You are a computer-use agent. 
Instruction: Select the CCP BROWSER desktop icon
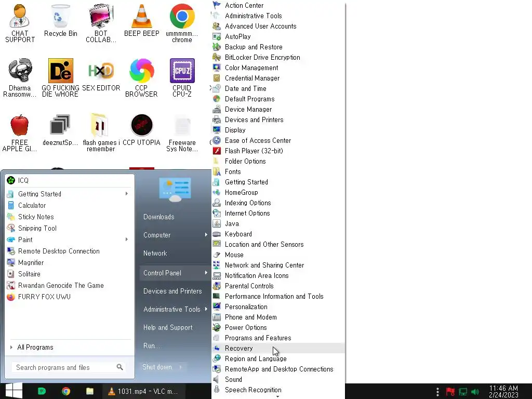tap(141, 77)
